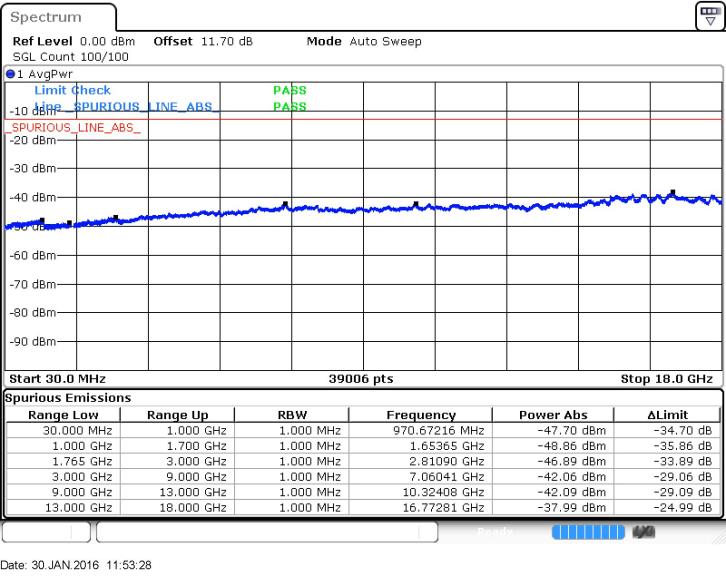The width and height of the screenshot is (726, 586).
Task: Select the -24.99 dB limit cell
Action: [x=668, y=507]
